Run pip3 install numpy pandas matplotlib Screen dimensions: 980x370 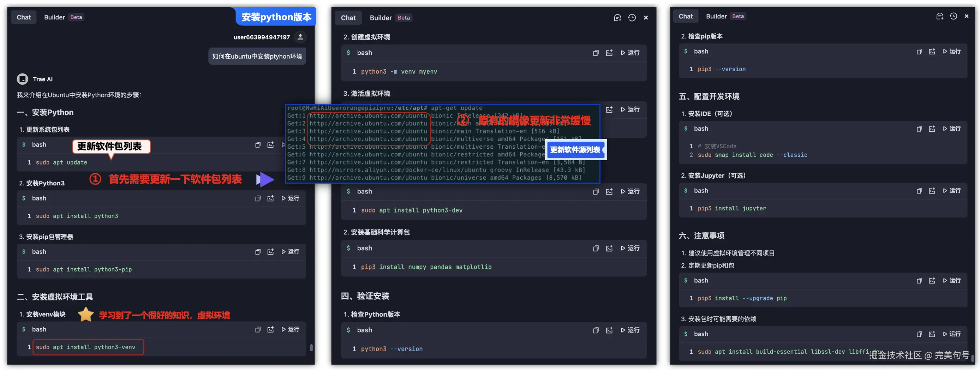click(x=630, y=248)
